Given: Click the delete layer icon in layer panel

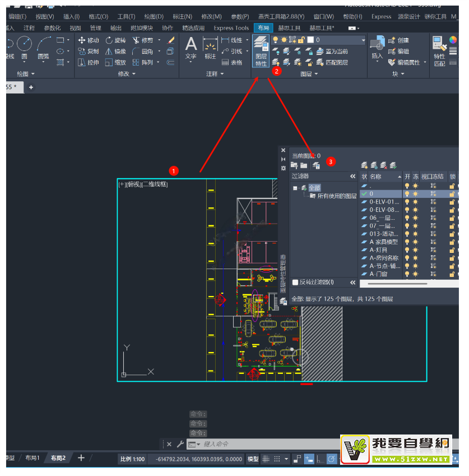Looking at the screenshot, I should click(x=384, y=165).
